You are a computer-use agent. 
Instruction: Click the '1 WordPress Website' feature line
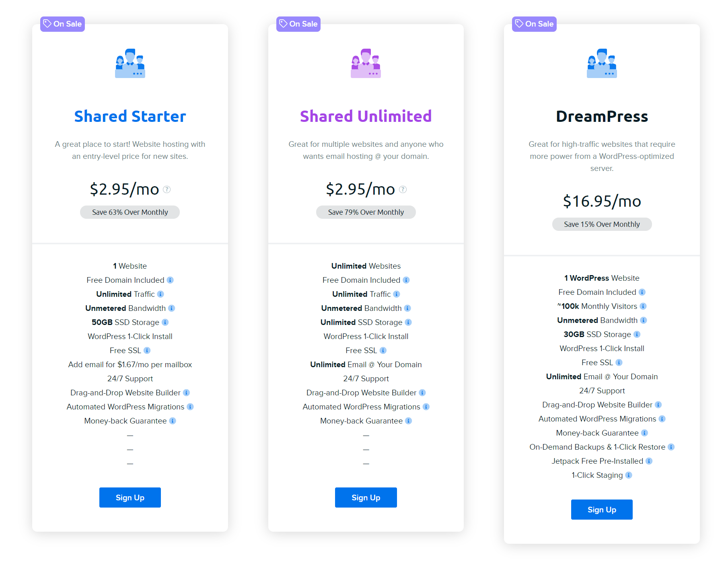[602, 278]
